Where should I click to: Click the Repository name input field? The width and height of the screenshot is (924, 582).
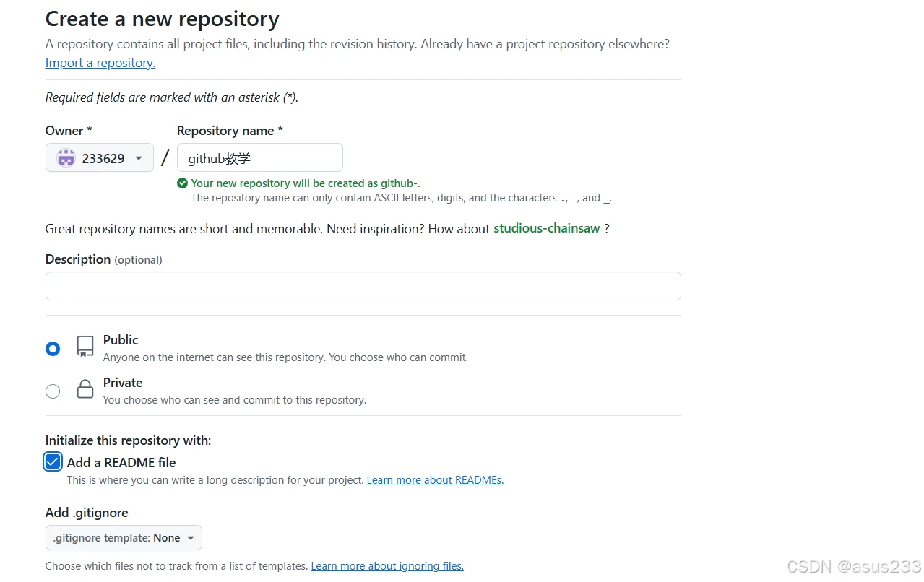click(260, 157)
